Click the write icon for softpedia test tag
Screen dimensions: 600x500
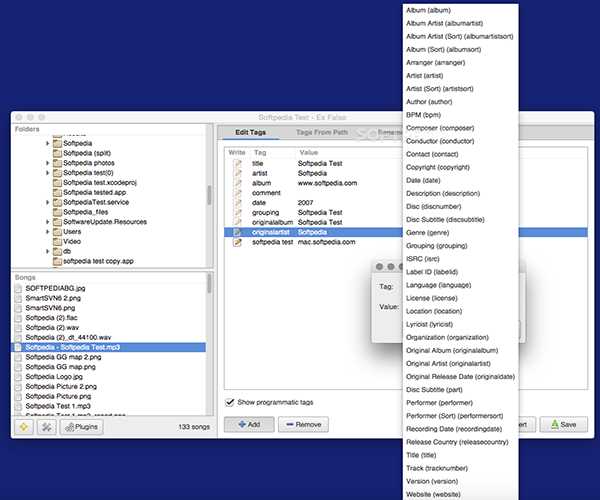tap(237, 242)
